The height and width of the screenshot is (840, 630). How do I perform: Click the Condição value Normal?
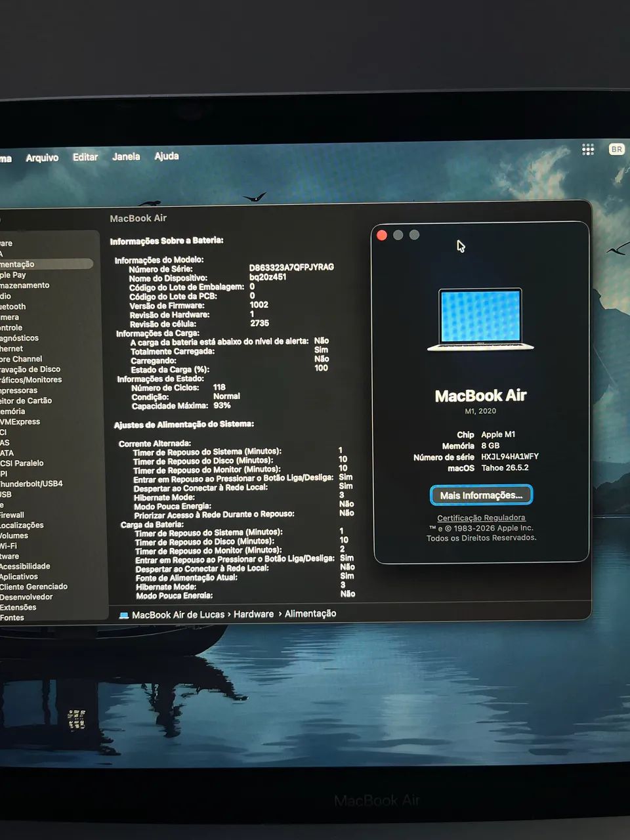coord(226,396)
